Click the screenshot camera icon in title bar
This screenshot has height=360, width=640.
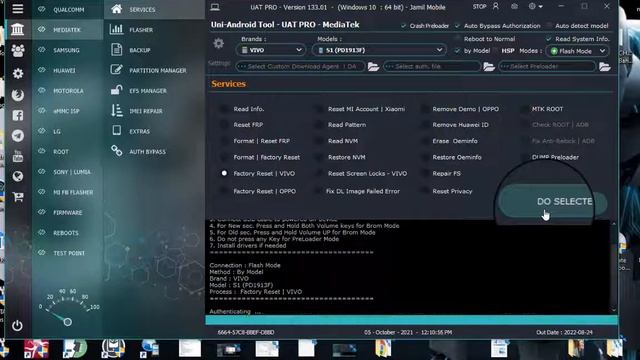pos(515,7)
